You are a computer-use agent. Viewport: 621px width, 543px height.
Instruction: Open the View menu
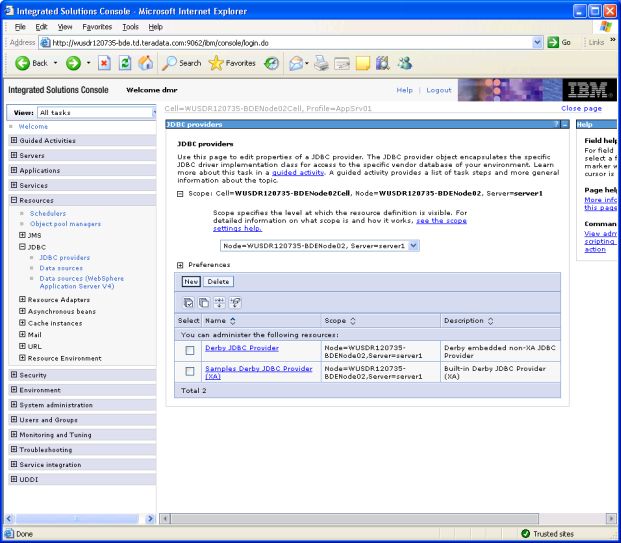coord(65,27)
